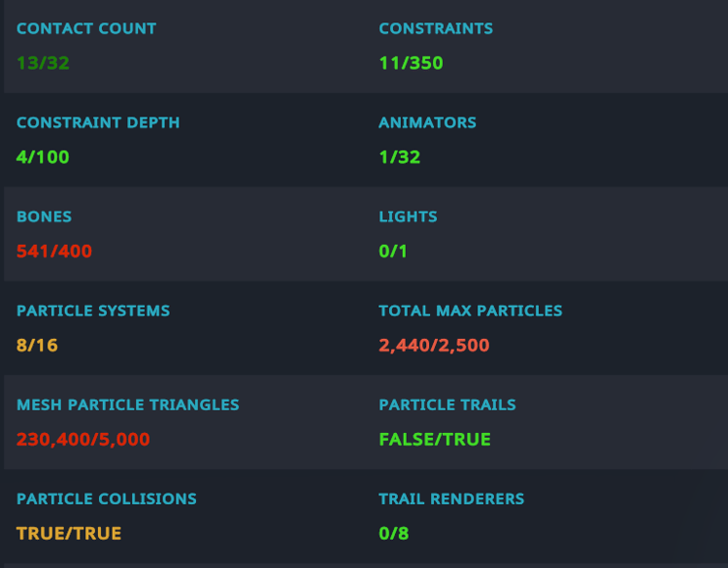Select the 11/350 constraints value
The image size is (728, 568).
[411, 64]
